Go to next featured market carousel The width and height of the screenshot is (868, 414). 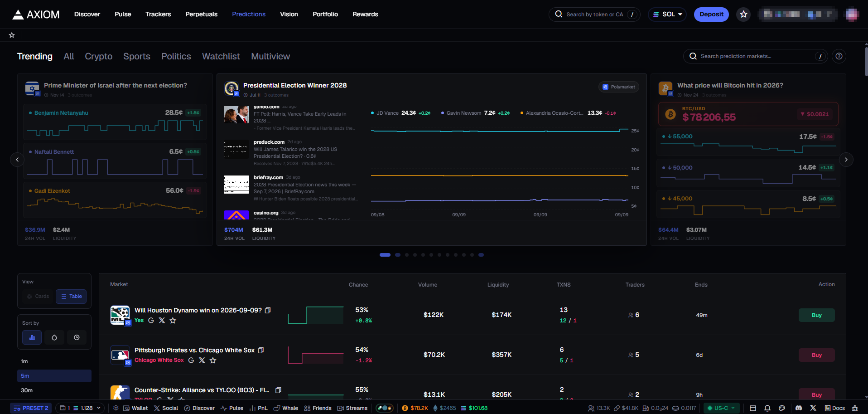pyautogui.click(x=846, y=160)
